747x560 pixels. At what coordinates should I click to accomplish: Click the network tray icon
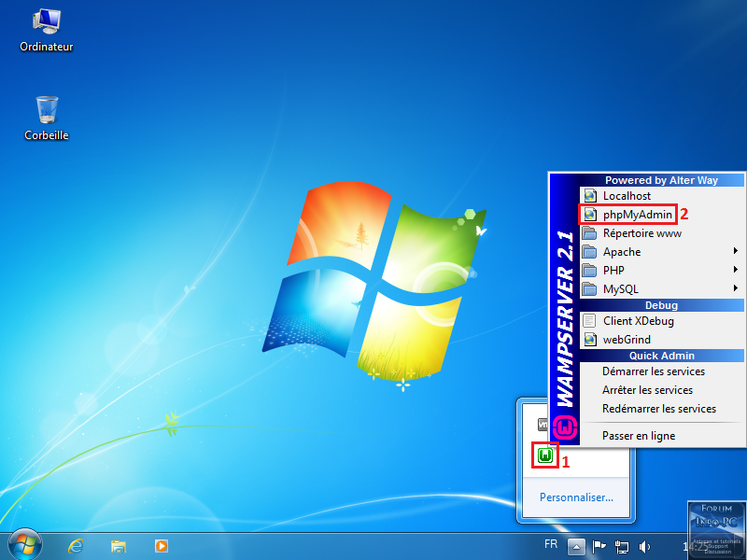coord(622,547)
